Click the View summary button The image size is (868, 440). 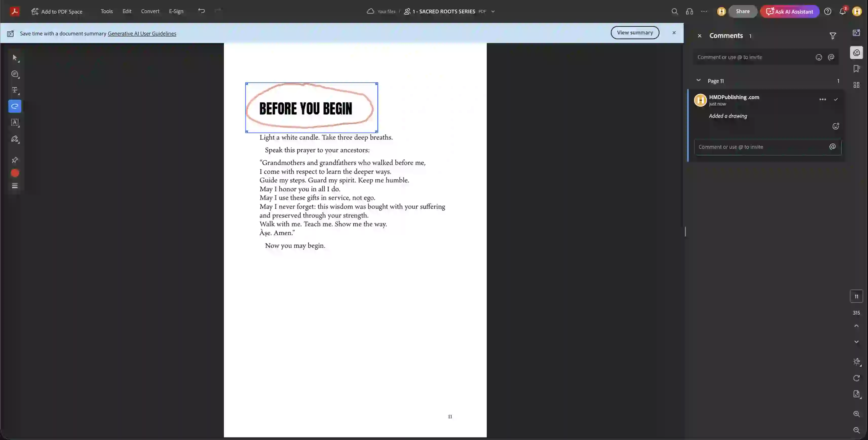pos(635,33)
